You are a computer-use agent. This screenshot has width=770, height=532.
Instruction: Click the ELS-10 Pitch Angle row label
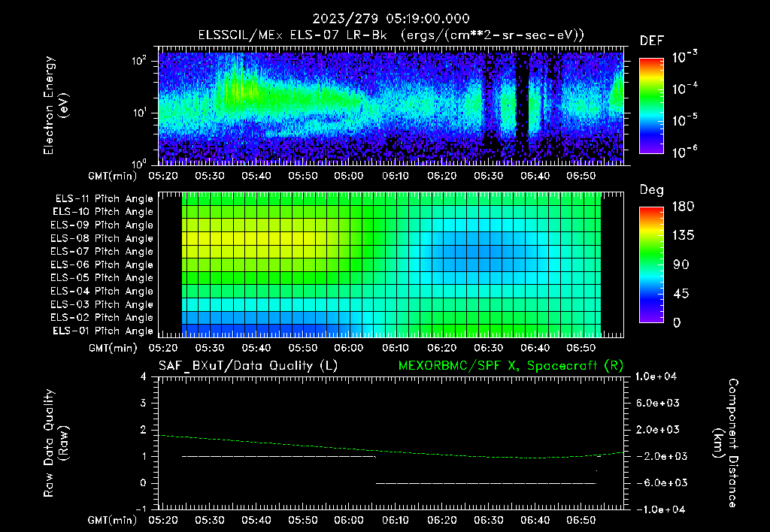tap(103, 212)
